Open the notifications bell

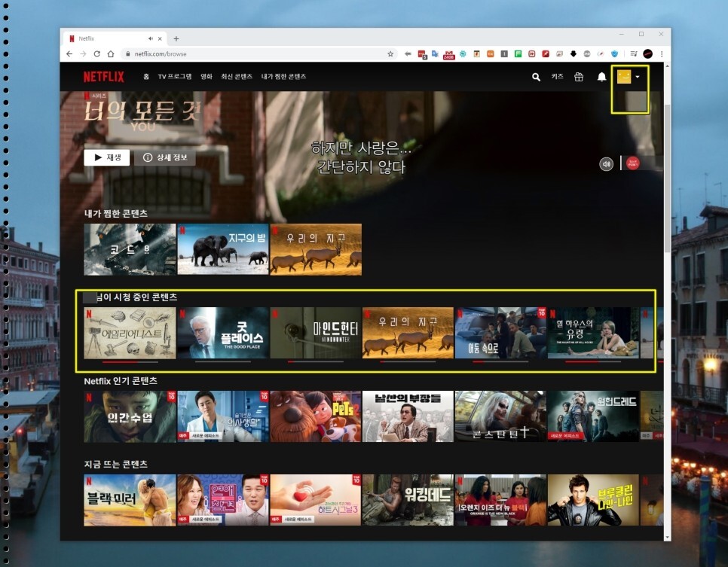tap(601, 77)
